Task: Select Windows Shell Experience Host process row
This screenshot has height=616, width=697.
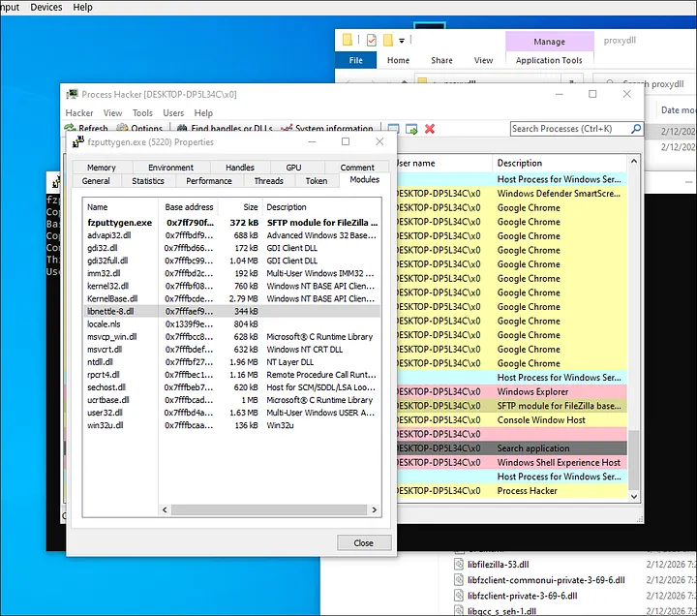Action: click(511, 463)
